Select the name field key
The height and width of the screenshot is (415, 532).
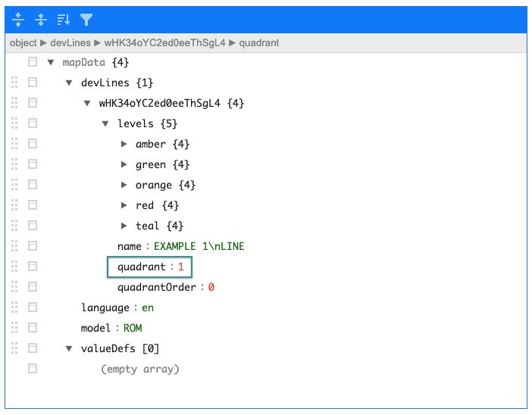[x=130, y=246]
